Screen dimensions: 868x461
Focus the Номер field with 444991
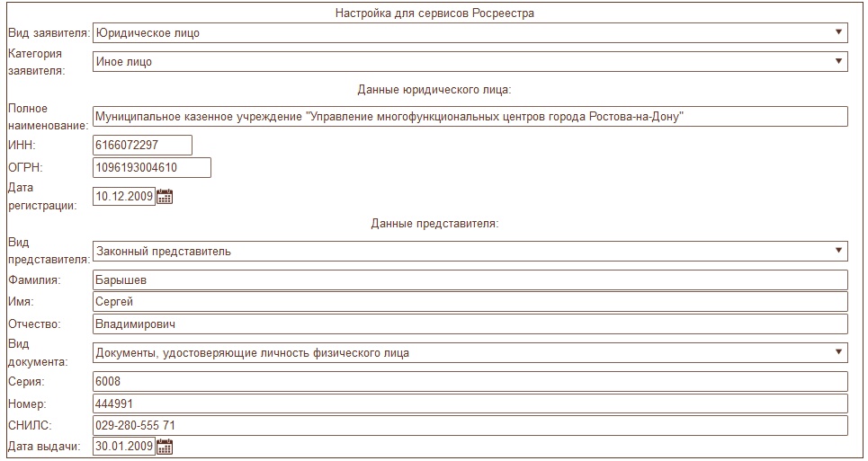click(x=470, y=403)
